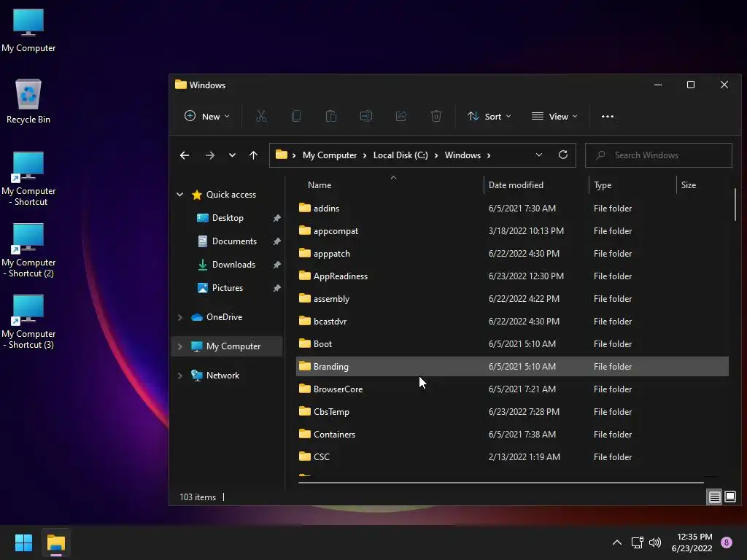
Task: Go back with the left arrow
Action: pos(185,155)
